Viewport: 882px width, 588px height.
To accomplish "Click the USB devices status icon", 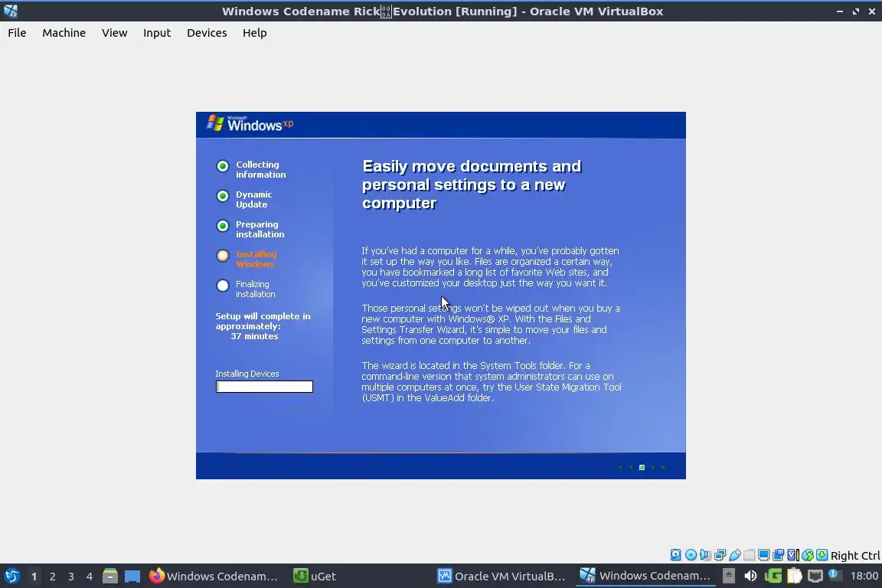I will point(735,555).
